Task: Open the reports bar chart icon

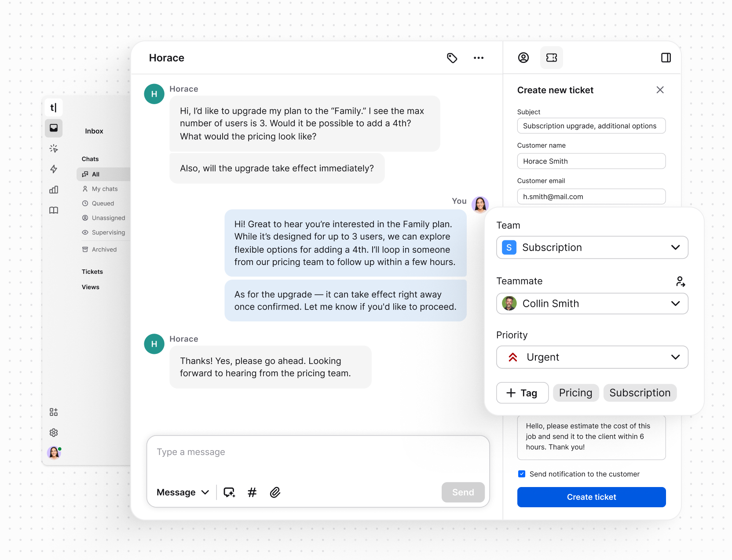Action: pyautogui.click(x=54, y=190)
